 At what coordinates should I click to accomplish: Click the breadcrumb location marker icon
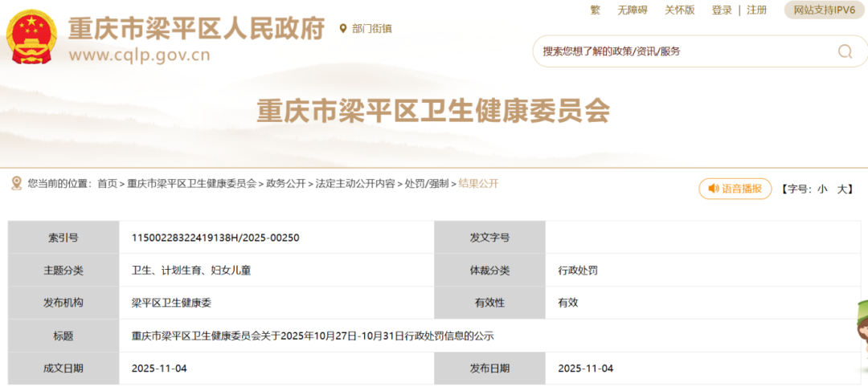(x=16, y=183)
